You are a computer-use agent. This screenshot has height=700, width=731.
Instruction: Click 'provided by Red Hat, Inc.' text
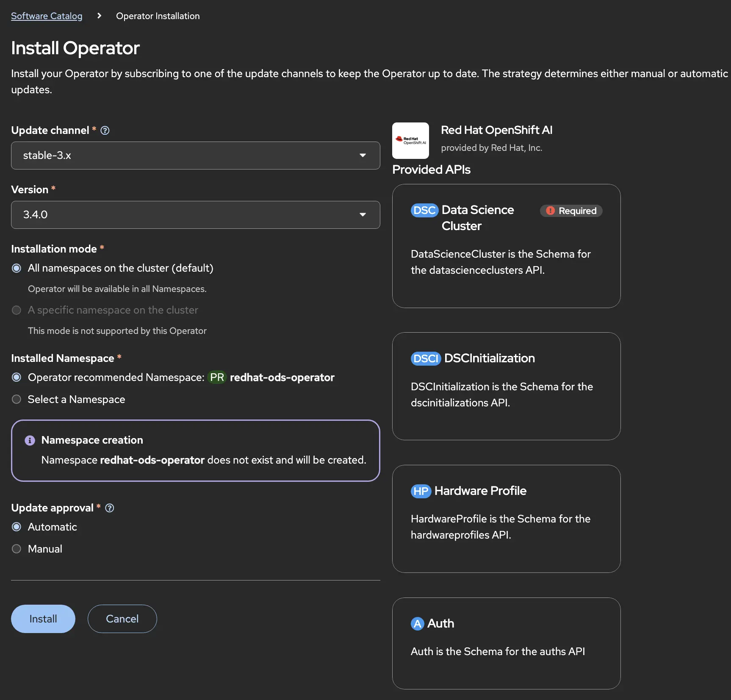492,148
